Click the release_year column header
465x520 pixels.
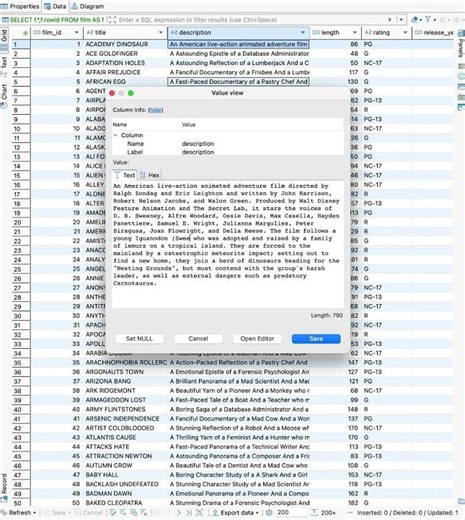[433, 32]
